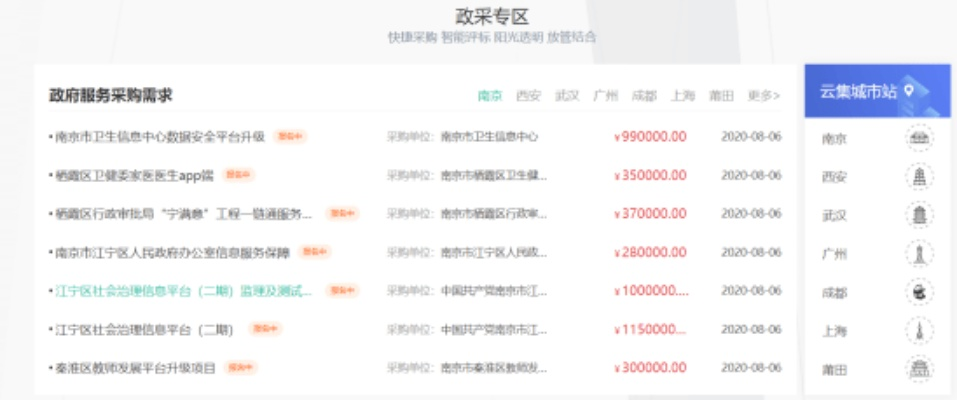Click purchaser 南京市栖霞区卫生健… text
The width and height of the screenshot is (957, 400).
[x=494, y=175]
